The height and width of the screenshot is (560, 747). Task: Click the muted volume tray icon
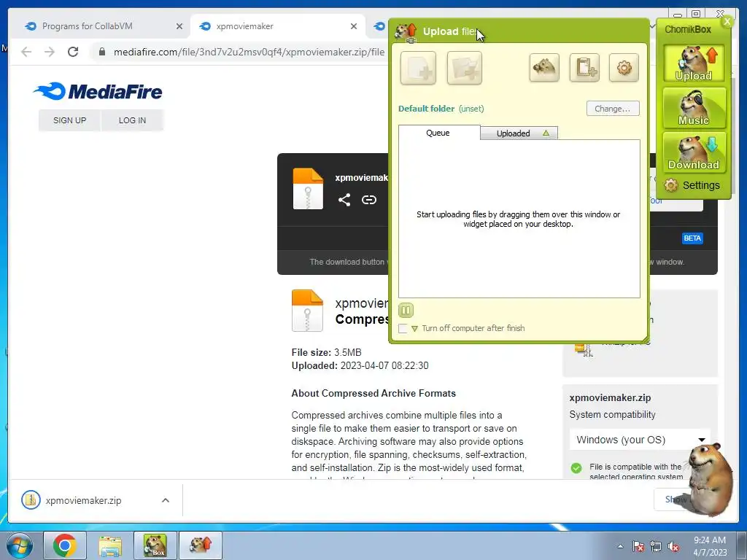[673, 546]
